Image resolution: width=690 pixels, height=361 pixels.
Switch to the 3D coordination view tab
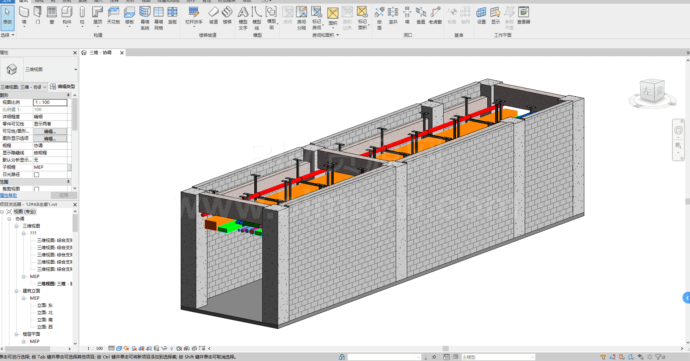point(101,52)
